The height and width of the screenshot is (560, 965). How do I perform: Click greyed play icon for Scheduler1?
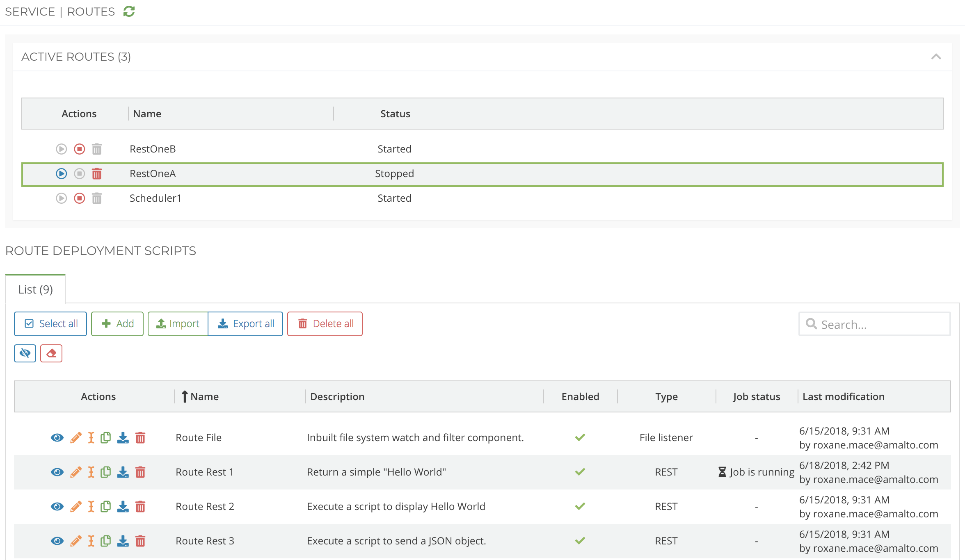coord(62,198)
